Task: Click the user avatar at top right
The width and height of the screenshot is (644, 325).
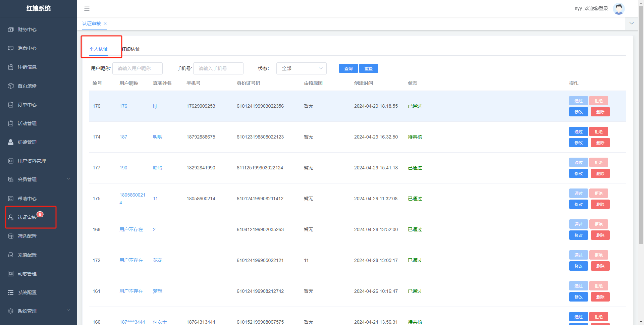Action: [x=619, y=9]
